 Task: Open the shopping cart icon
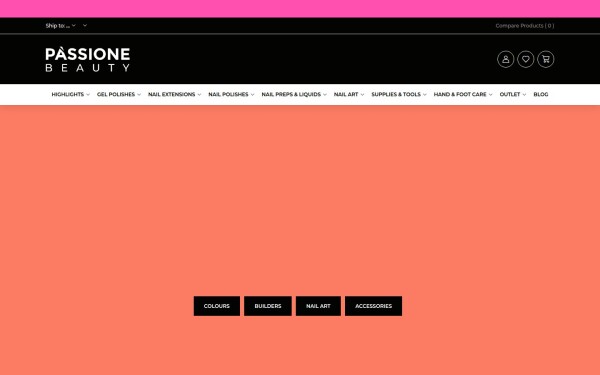point(545,59)
